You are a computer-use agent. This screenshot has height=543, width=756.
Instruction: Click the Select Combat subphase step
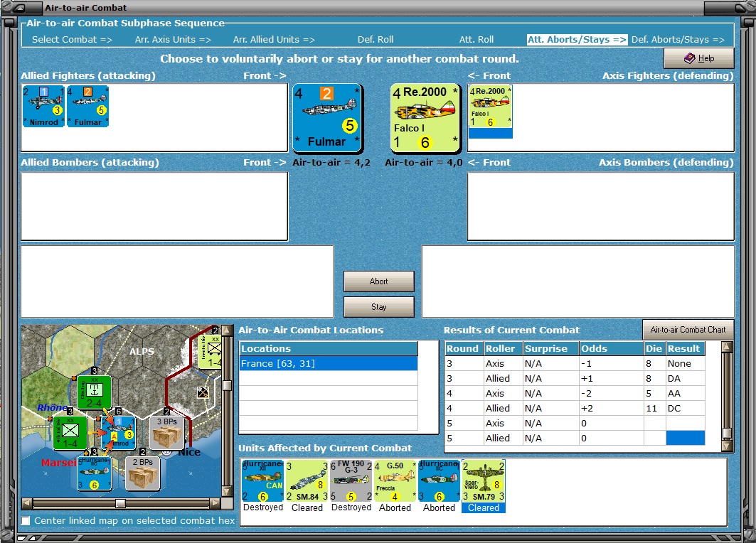[72, 40]
